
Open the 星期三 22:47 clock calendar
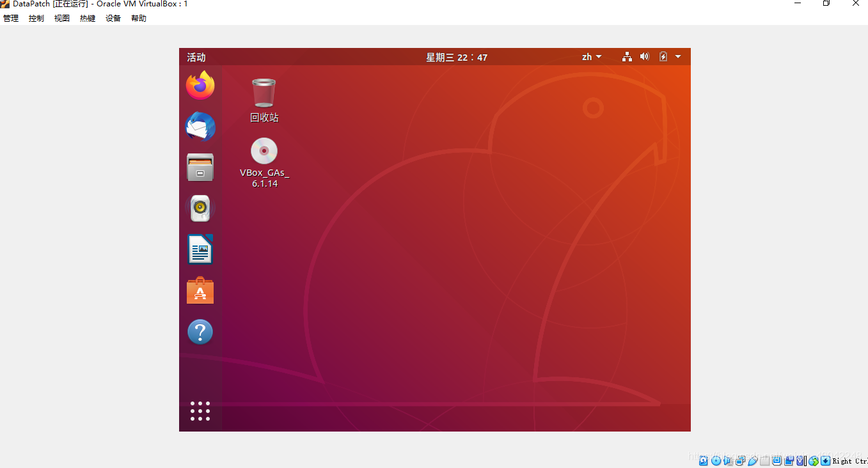tap(457, 57)
